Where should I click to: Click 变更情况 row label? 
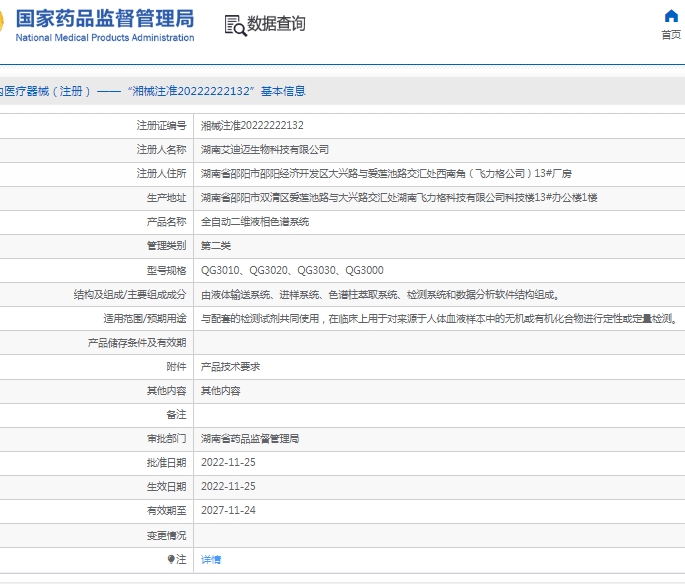[166, 536]
